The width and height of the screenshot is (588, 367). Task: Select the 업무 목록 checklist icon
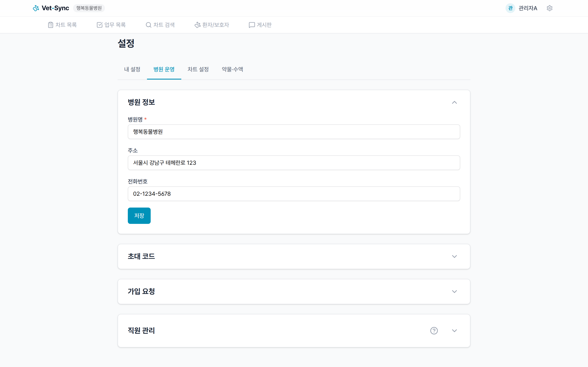pyautogui.click(x=100, y=24)
